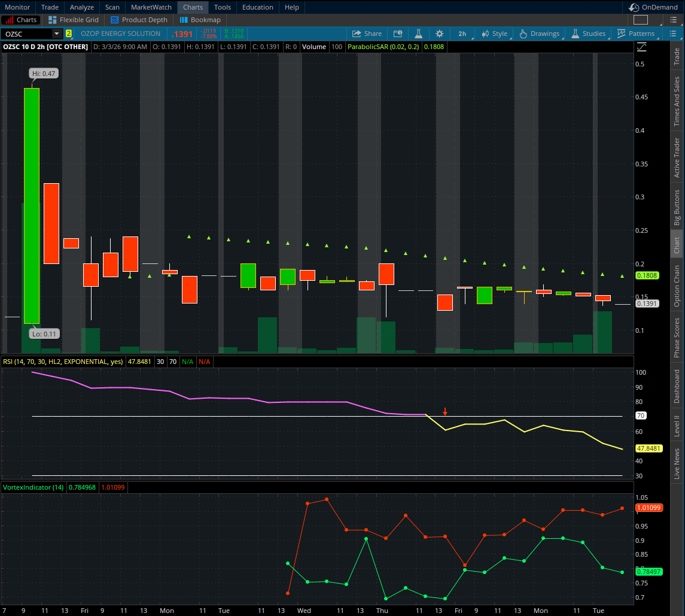Click the OZSC symbol input field
Viewport: 685px width, 616px height.
pyautogui.click(x=27, y=34)
